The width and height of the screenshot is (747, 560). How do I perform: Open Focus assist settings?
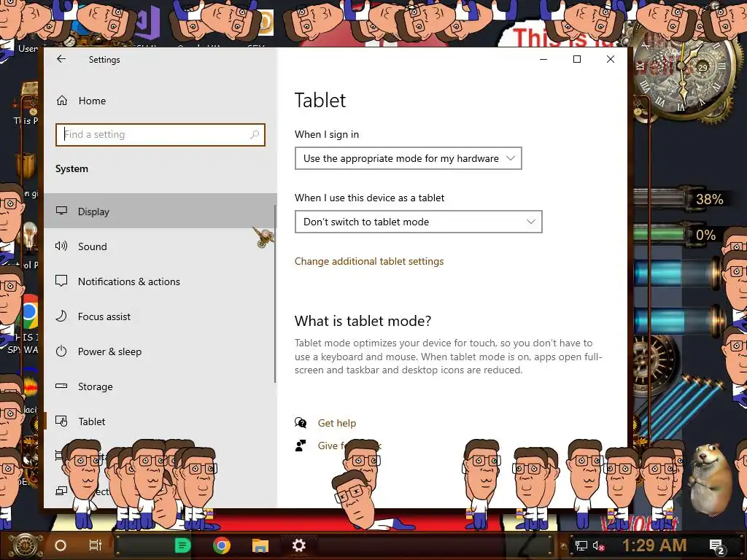click(x=160, y=316)
